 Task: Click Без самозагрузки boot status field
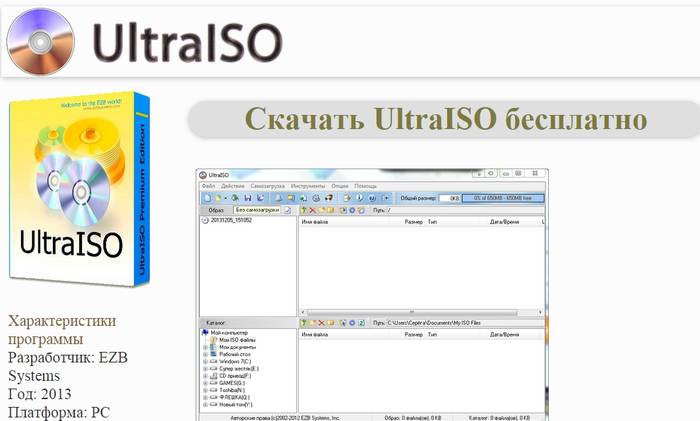click(257, 210)
